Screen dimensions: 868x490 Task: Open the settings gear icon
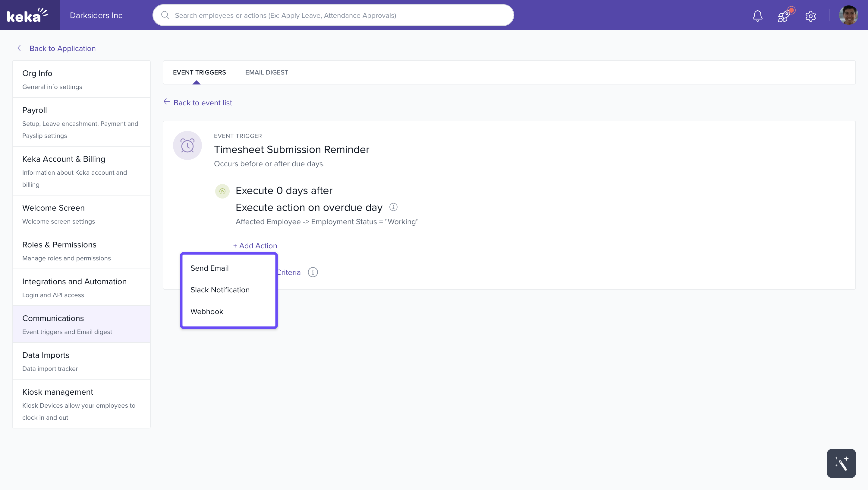coord(810,15)
